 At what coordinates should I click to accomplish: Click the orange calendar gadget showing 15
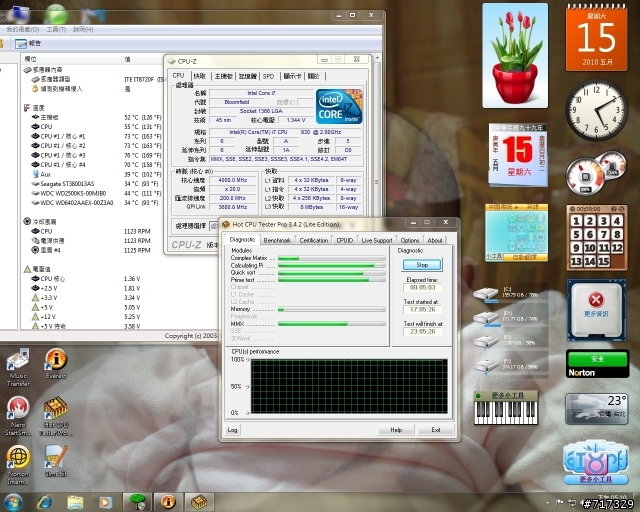596,39
